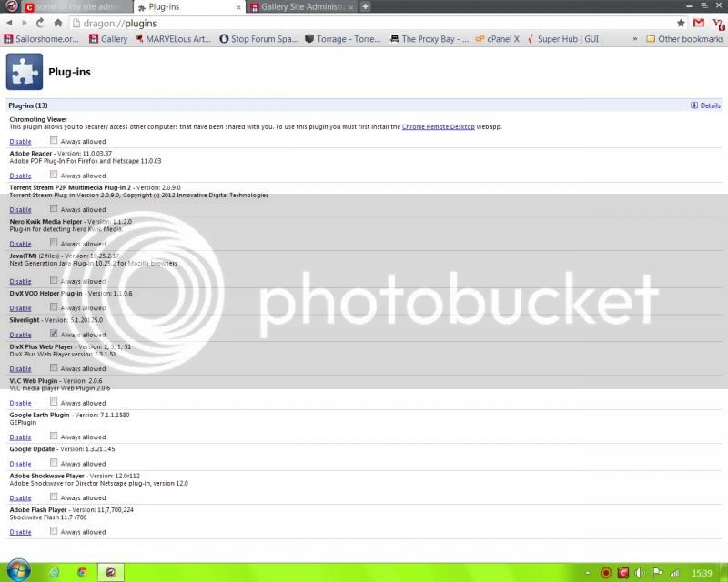The height and width of the screenshot is (582, 728).
Task: Open the volume speaker tray icon
Action: pyautogui.click(x=641, y=573)
